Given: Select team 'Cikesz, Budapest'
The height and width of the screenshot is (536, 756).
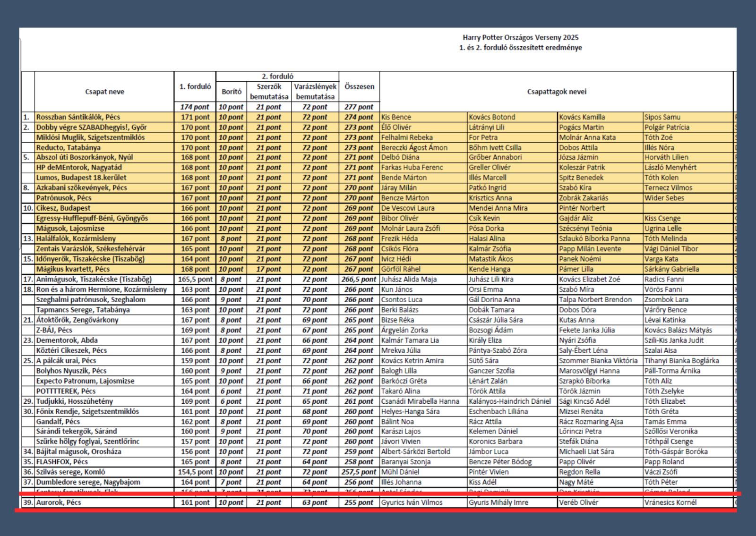Looking at the screenshot, I should (x=63, y=208).
